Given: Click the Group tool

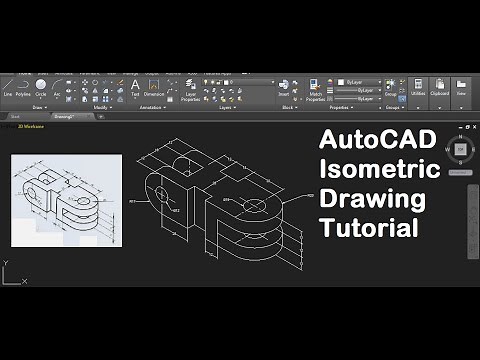Looking at the screenshot, I should (390, 88).
